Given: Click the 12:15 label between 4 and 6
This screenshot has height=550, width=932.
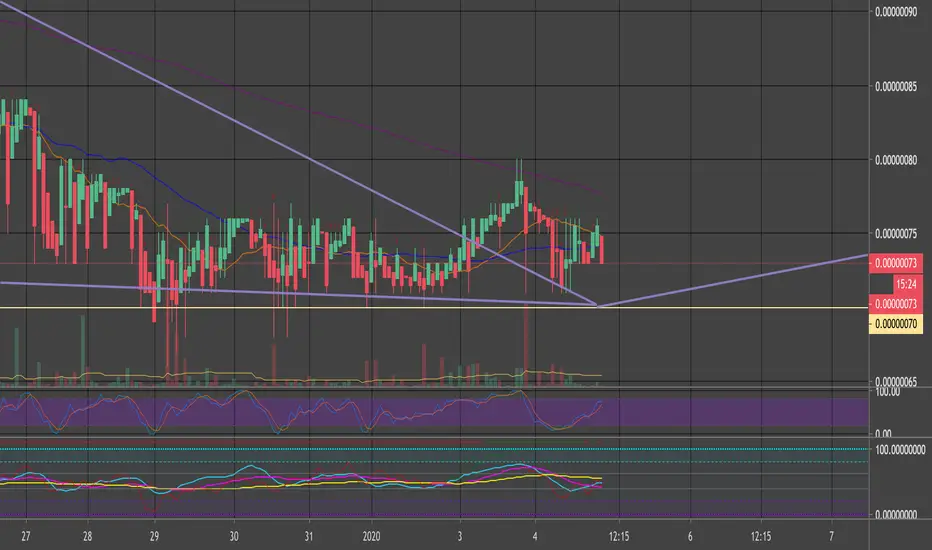Looking at the screenshot, I should pos(619,536).
